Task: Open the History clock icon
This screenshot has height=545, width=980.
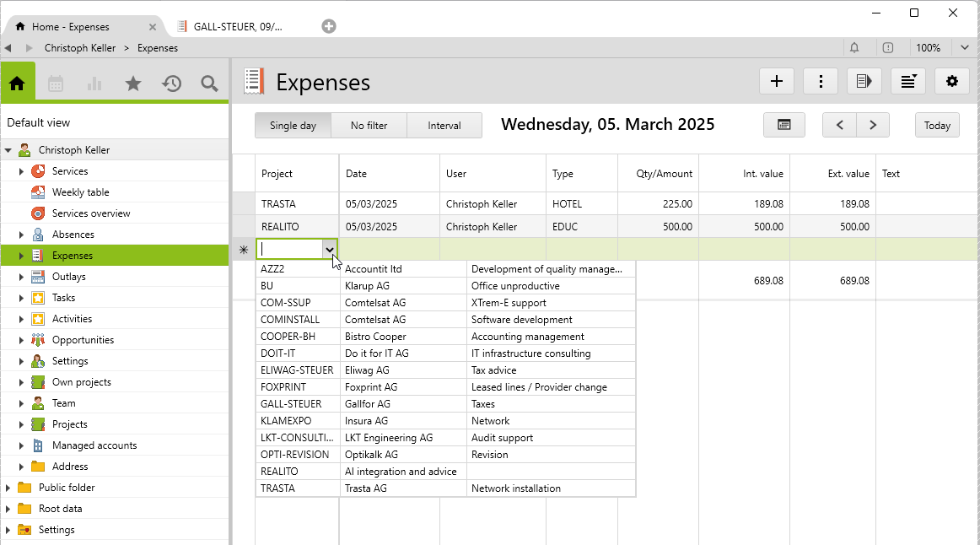Action: 172,84
